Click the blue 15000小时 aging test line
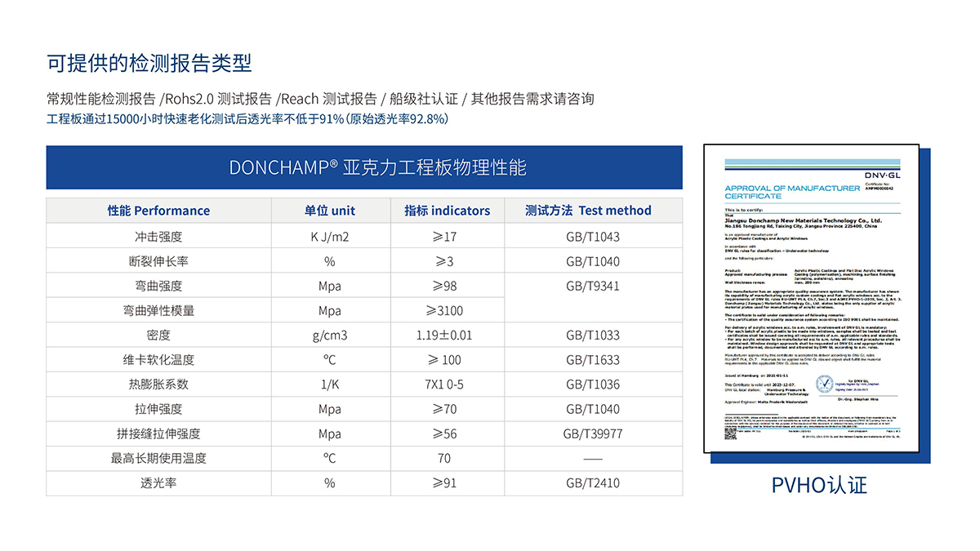Screen dimensions: 980x551 247,119
